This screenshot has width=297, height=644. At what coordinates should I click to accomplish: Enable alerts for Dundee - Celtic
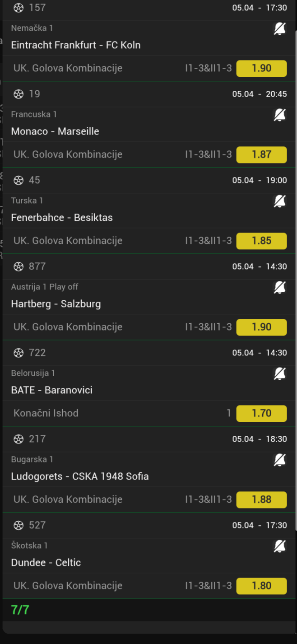[280, 546]
